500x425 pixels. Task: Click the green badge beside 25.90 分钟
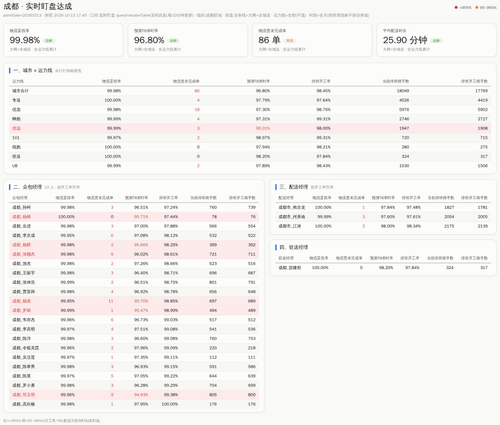click(x=436, y=41)
